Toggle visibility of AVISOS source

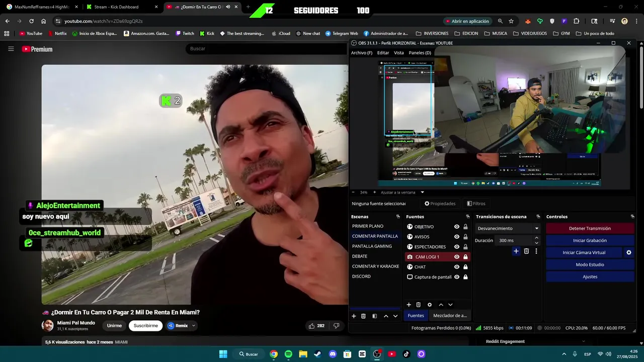(457, 237)
